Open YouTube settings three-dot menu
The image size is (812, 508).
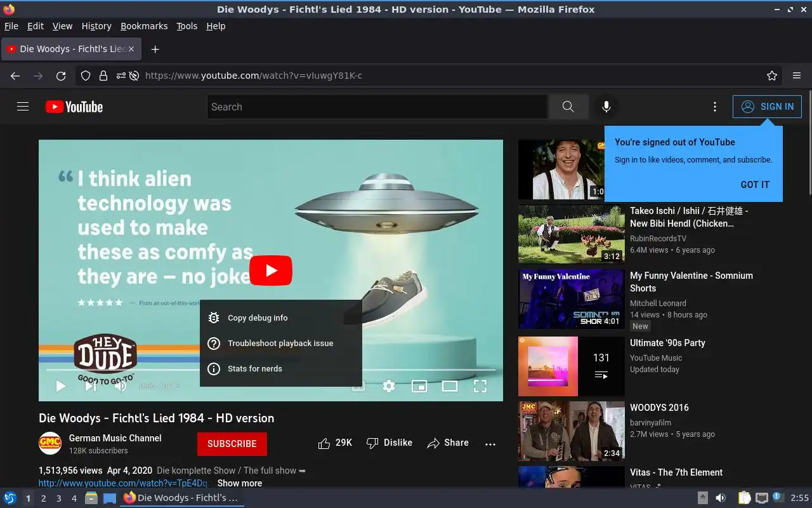(x=715, y=107)
